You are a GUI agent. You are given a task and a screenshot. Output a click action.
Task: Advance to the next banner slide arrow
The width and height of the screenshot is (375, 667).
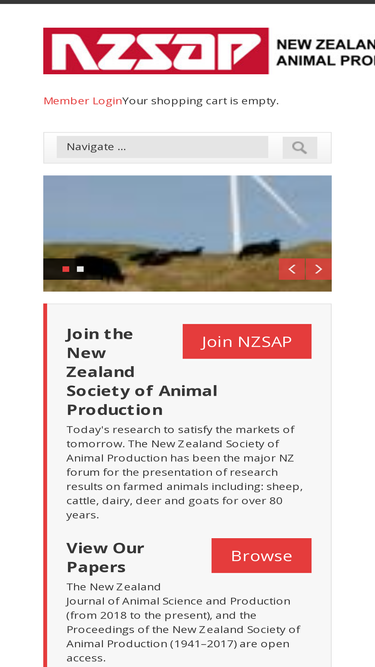pos(318,269)
